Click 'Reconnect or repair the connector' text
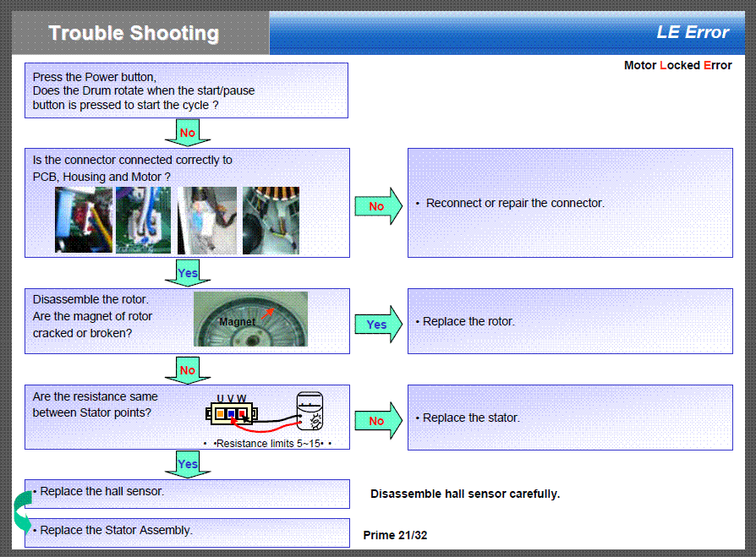756x557 pixels. 515,204
